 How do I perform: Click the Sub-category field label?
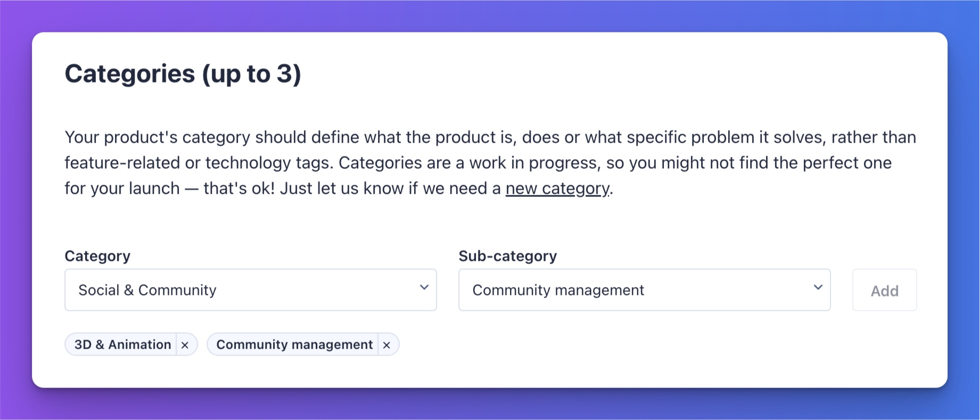click(x=508, y=256)
